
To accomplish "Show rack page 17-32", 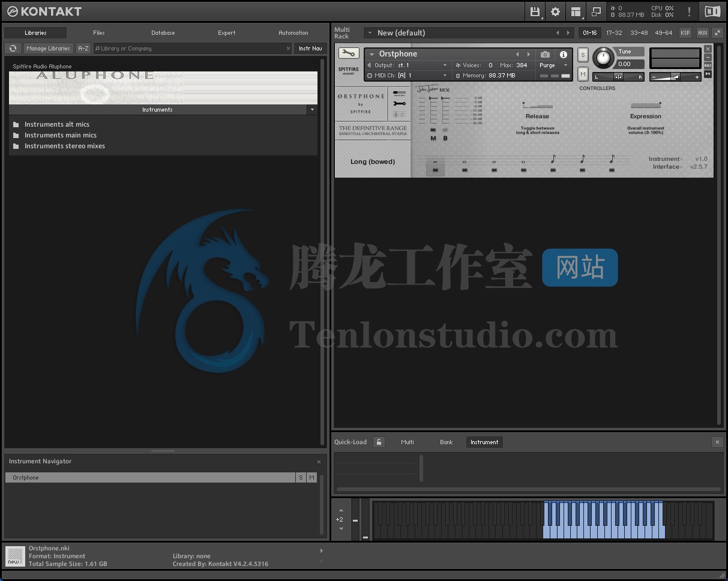I will (x=614, y=33).
